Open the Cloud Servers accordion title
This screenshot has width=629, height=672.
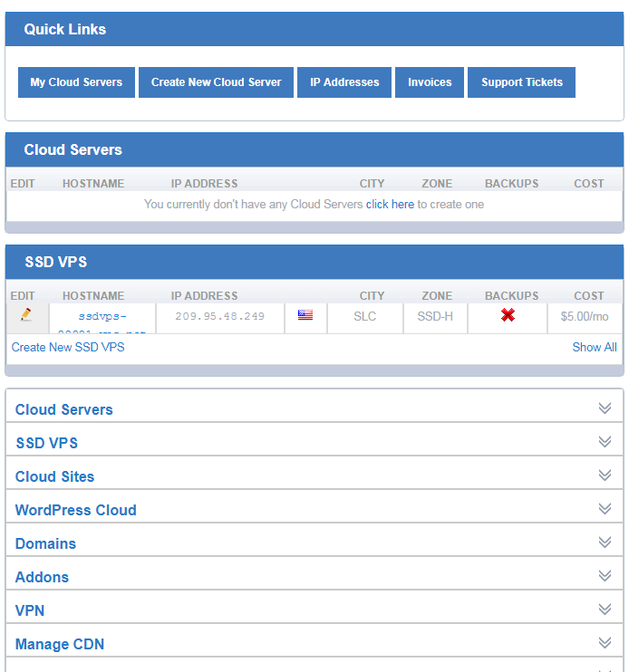(63, 409)
